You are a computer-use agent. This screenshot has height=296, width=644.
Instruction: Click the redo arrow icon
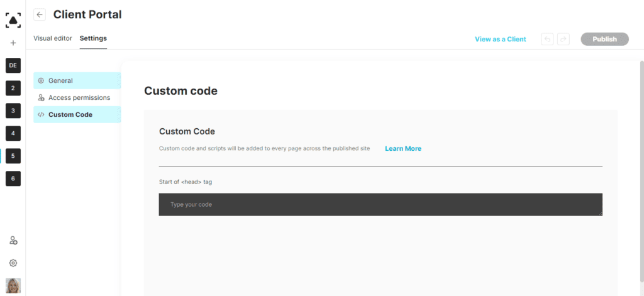click(563, 39)
